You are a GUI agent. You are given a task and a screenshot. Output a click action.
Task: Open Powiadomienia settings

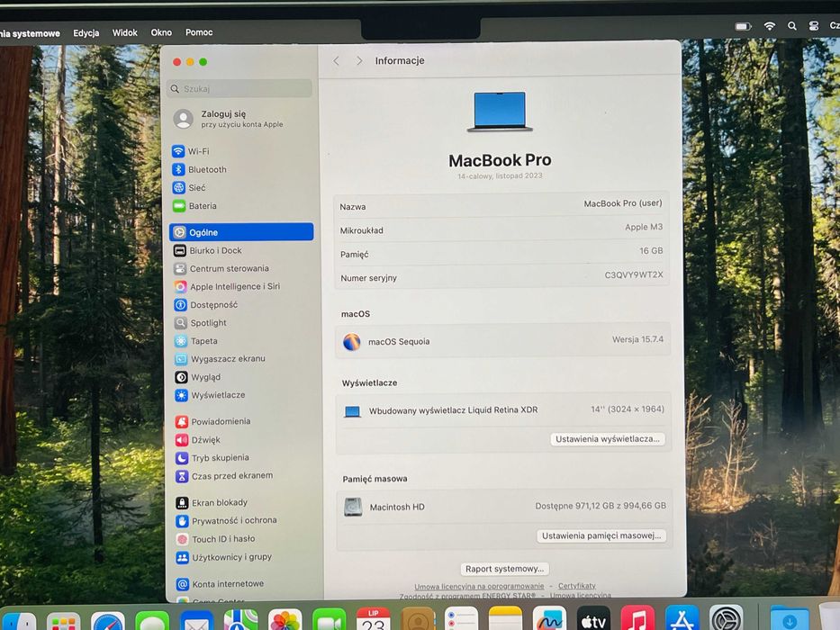tap(212, 421)
